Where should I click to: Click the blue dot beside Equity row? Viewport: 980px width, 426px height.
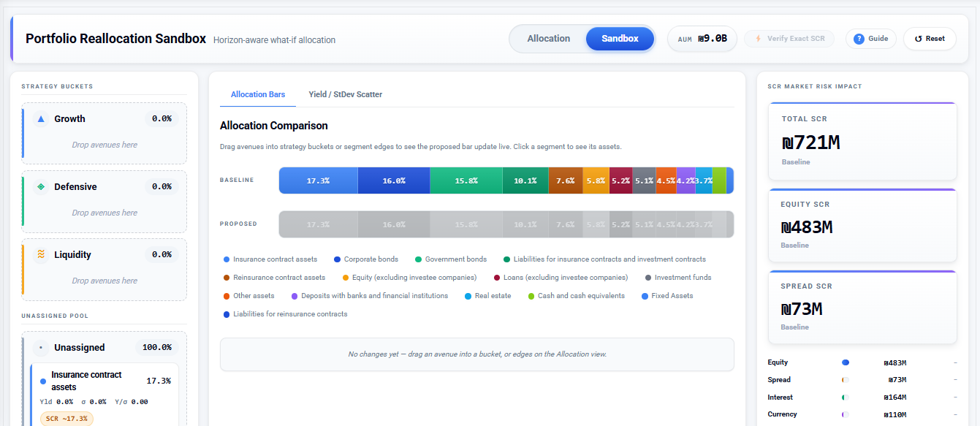click(x=846, y=362)
